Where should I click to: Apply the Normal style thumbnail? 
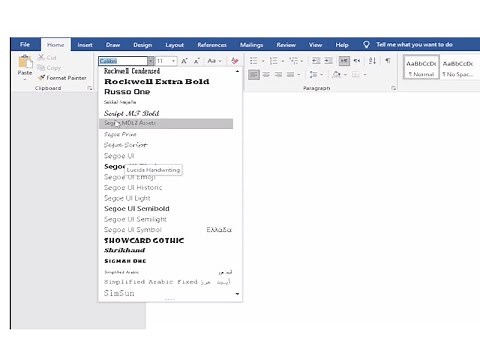click(x=421, y=68)
